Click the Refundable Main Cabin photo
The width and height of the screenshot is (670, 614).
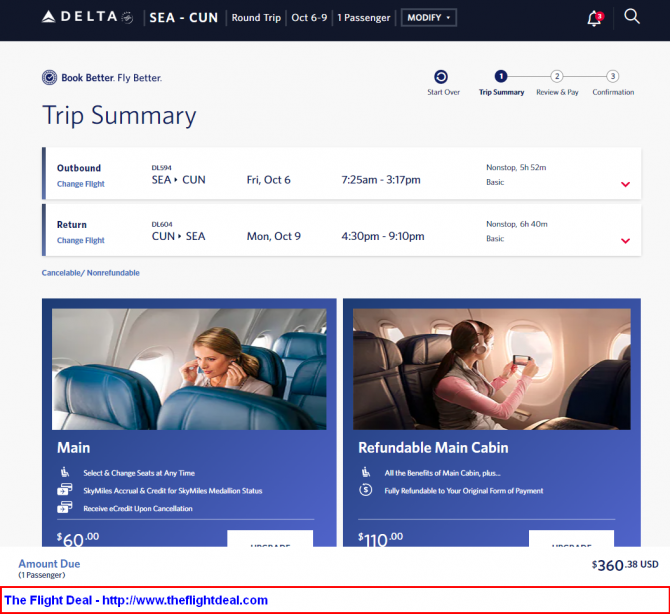(x=491, y=369)
